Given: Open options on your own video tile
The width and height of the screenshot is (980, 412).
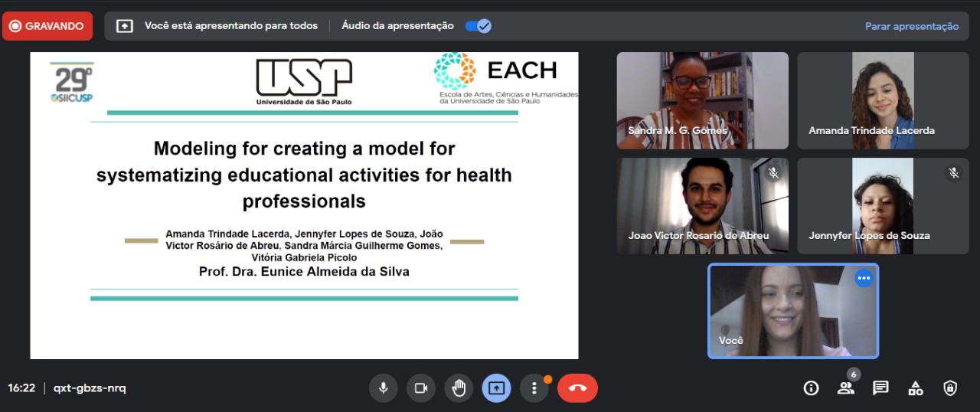Looking at the screenshot, I should 864,279.
